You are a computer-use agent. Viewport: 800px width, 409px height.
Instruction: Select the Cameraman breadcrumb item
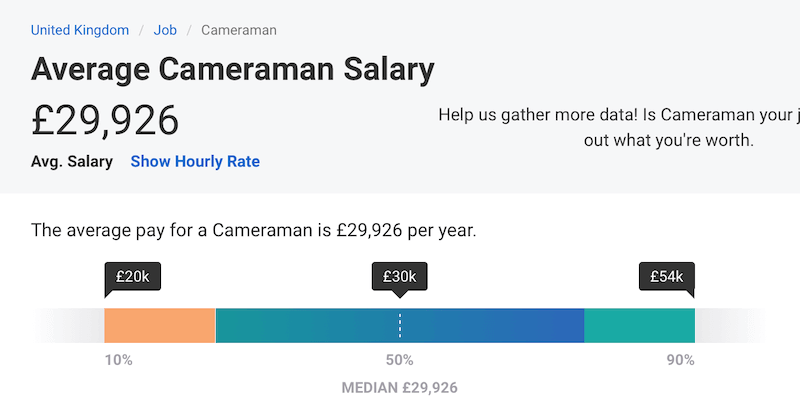pos(239,30)
